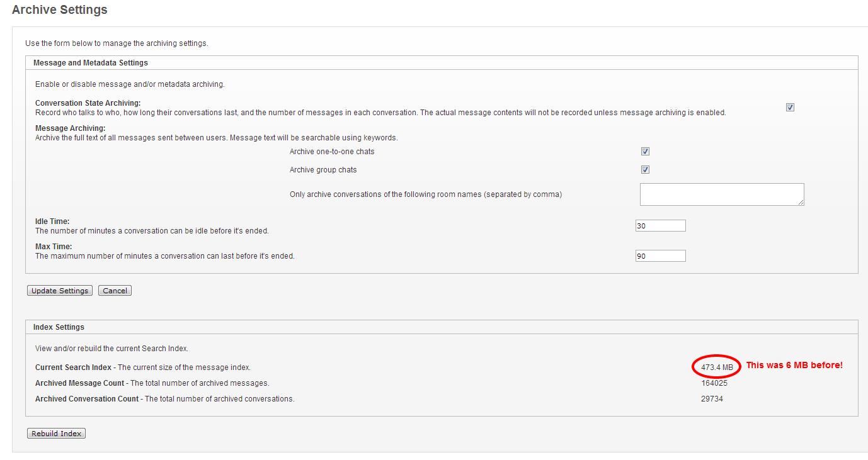868x460 pixels.
Task: Click the room names text area
Action: coord(722,194)
